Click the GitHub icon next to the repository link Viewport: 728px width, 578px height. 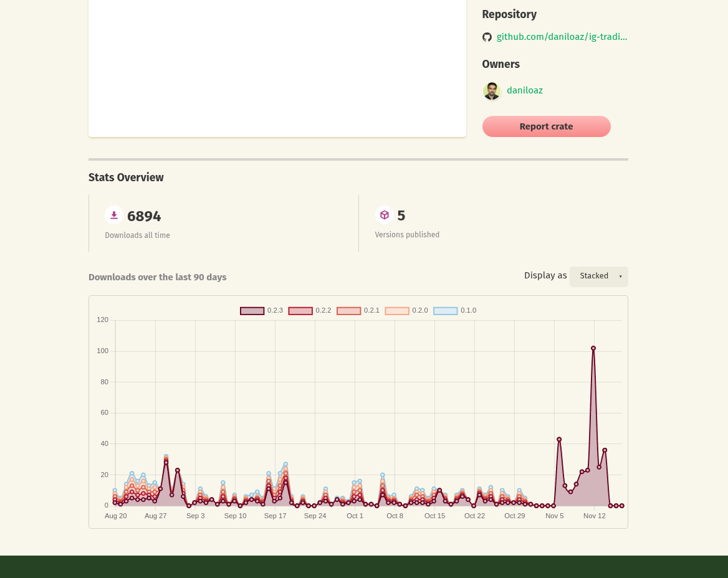(487, 37)
